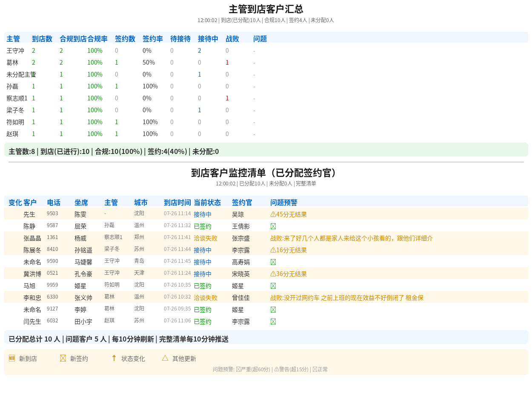Image resolution: width=532 pixels, height=393 pixels.
Task: Click the 签约率 column header
Action: pyautogui.click(x=153, y=39)
